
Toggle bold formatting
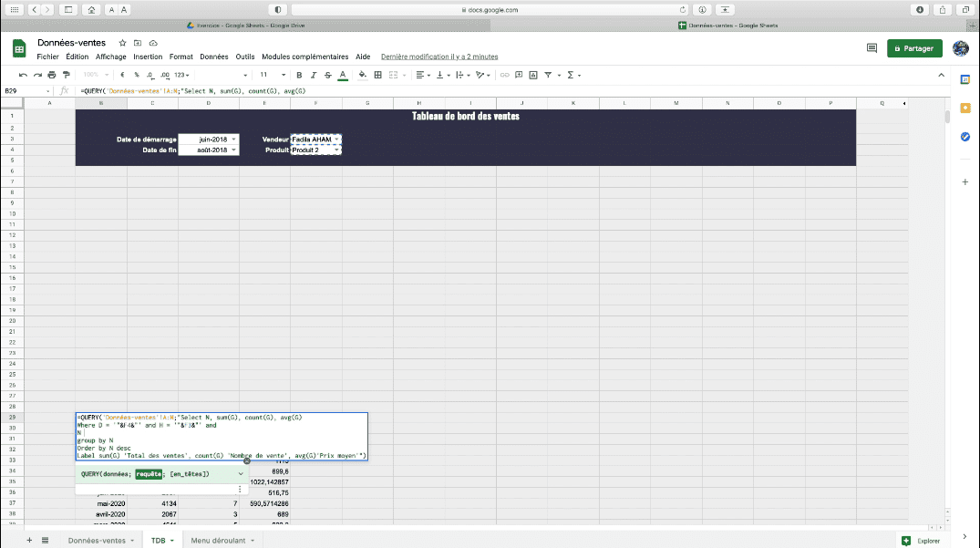pyautogui.click(x=299, y=75)
